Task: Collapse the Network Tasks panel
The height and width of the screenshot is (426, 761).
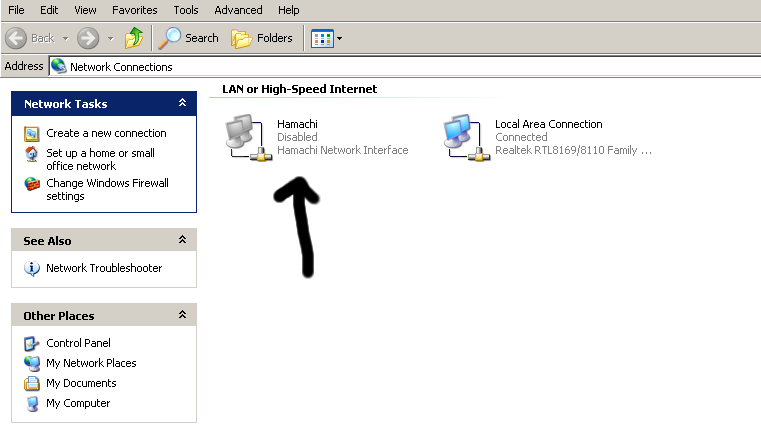Action: [x=182, y=103]
